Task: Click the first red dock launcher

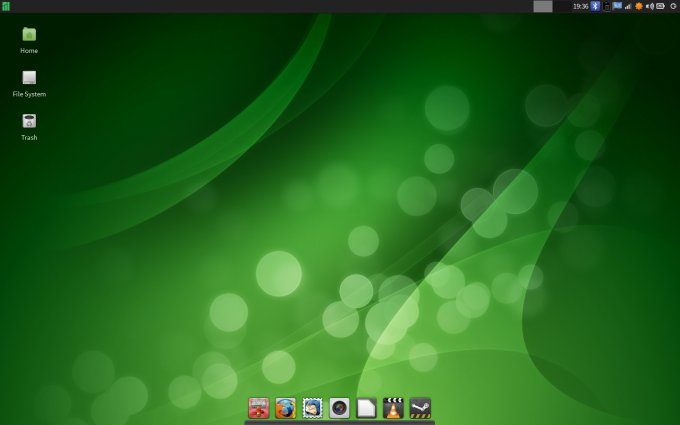Action: [259, 408]
